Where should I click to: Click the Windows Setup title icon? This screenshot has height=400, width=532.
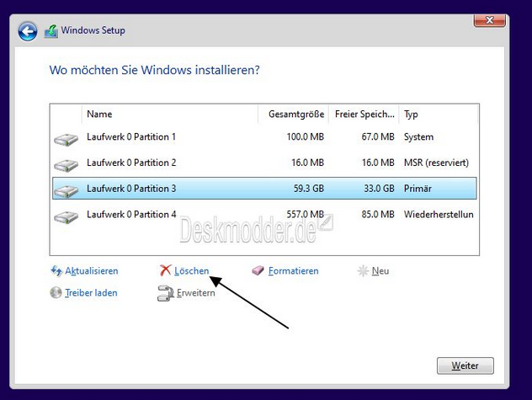tap(51, 31)
